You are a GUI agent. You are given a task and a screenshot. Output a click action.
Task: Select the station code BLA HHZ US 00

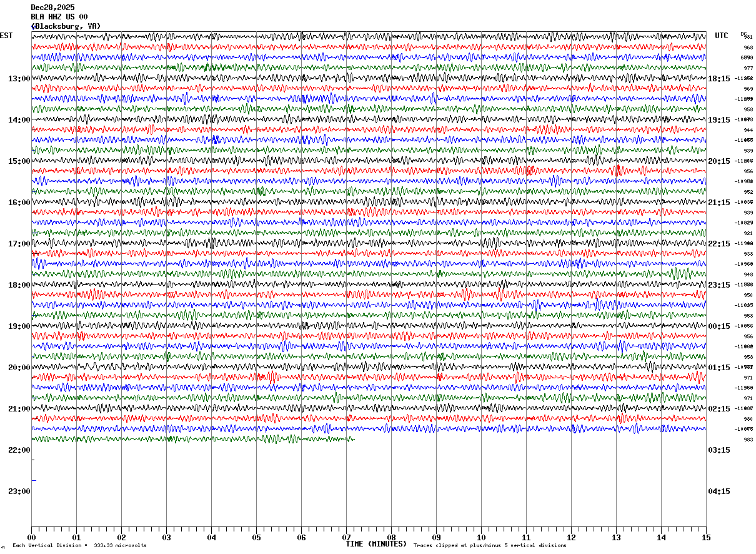59,17
